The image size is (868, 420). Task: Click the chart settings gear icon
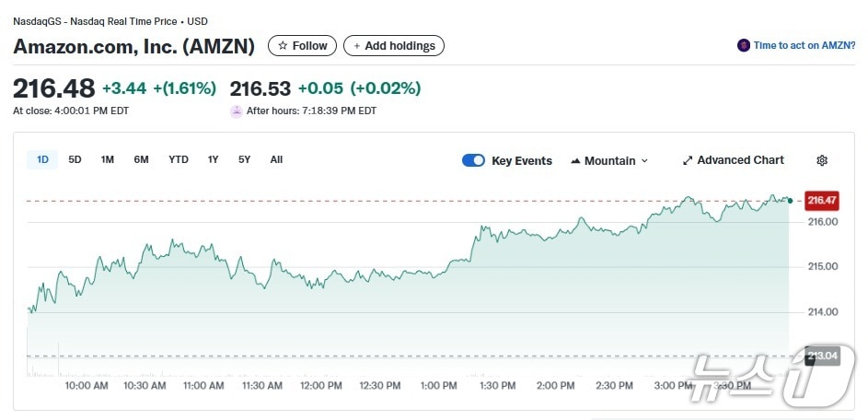pos(822,160)
